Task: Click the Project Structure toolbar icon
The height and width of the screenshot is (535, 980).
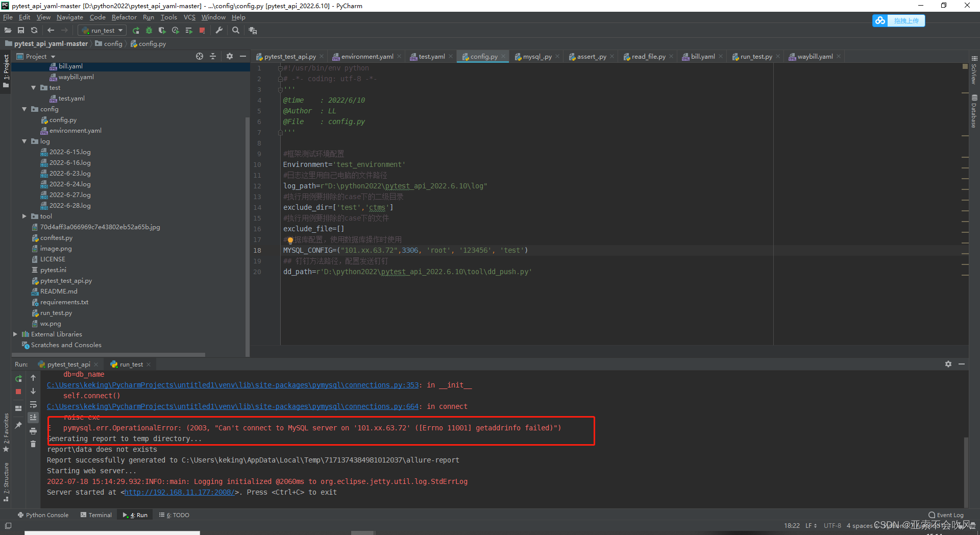Action: (x=253, y=31)
